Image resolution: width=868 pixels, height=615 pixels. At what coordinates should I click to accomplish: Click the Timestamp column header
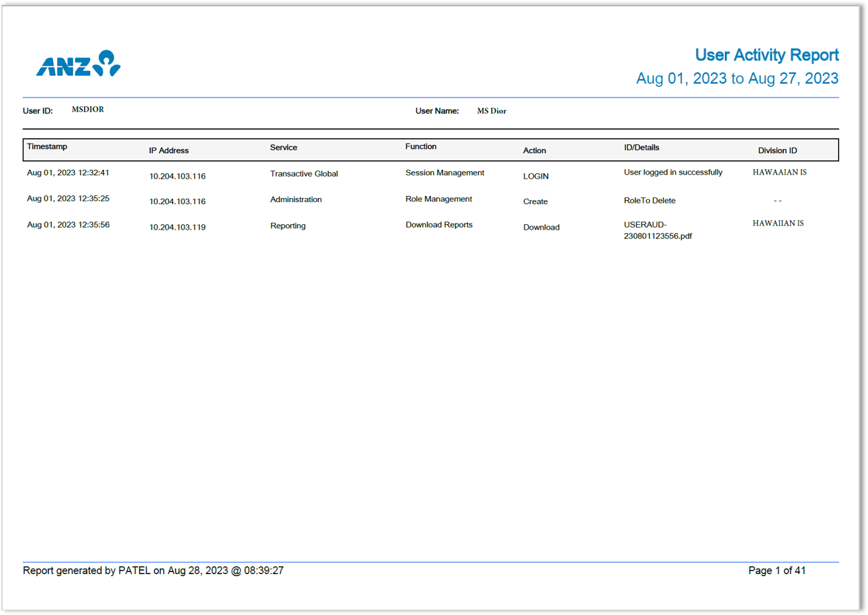click(x=46, y=146)
